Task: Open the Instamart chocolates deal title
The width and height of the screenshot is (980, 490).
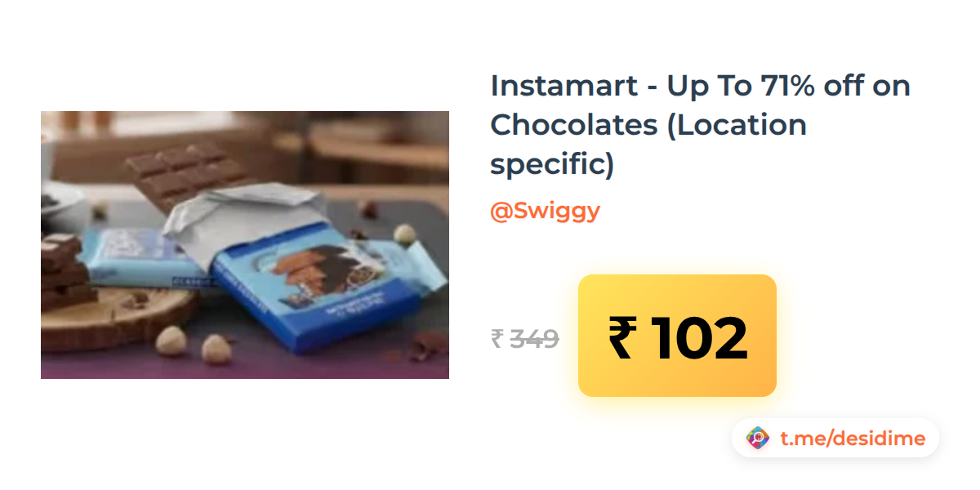Action: point(700,125)
